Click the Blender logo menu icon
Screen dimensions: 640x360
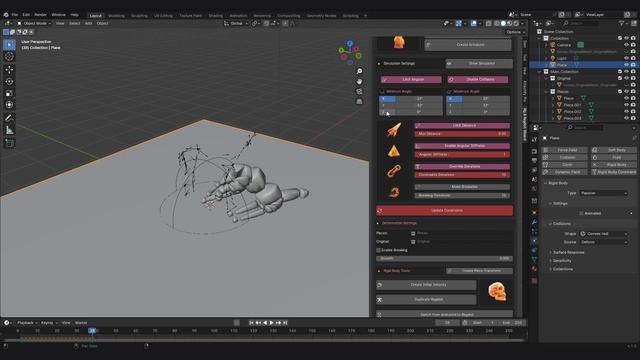6,15
